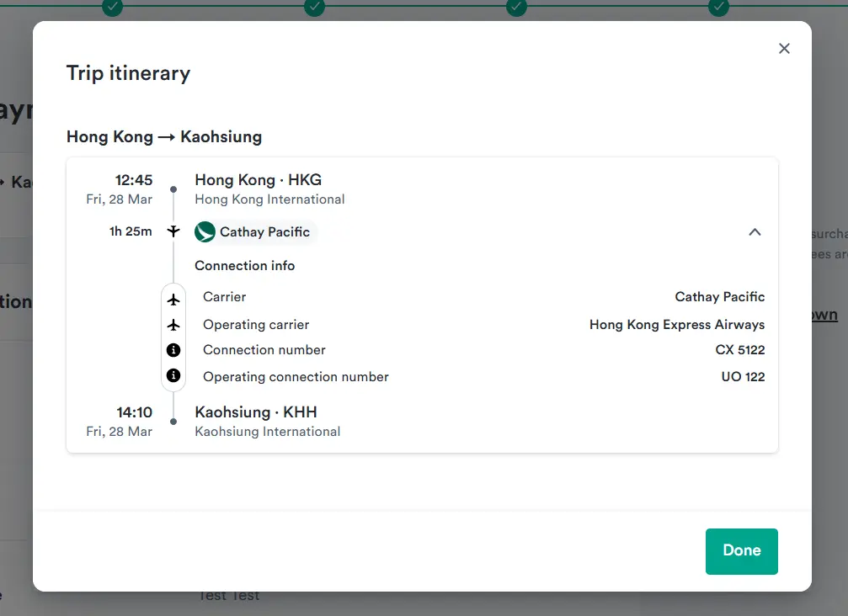Click the 'CX 5122' connection number
This screenshot has width=848, height=616.
click(x=740, y=350)
